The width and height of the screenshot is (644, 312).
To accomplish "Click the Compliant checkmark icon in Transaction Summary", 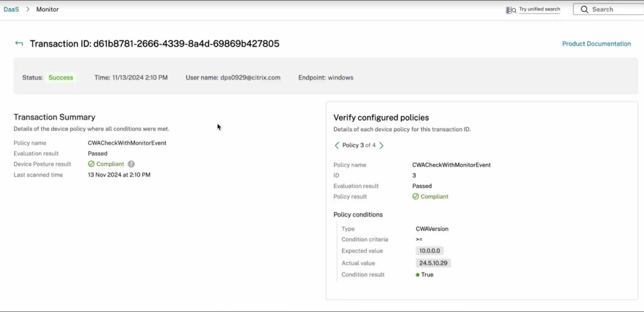I will pos(91,164).
